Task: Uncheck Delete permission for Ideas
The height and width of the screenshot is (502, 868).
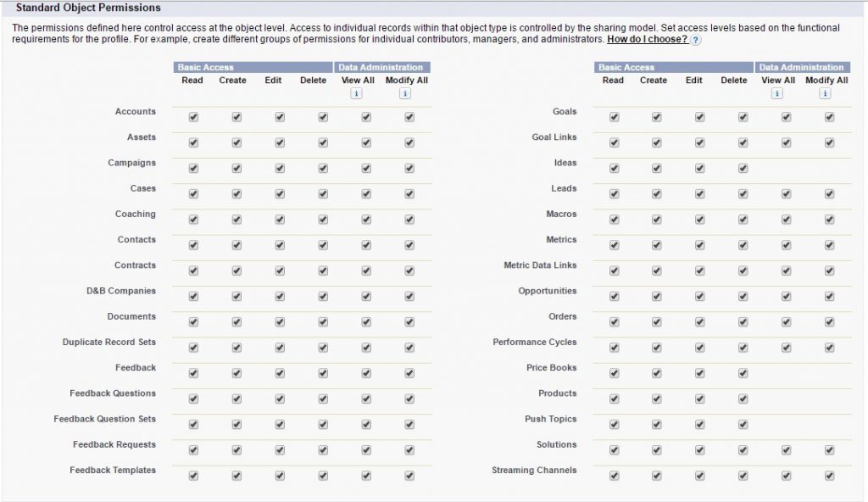Action: point(743,169)
